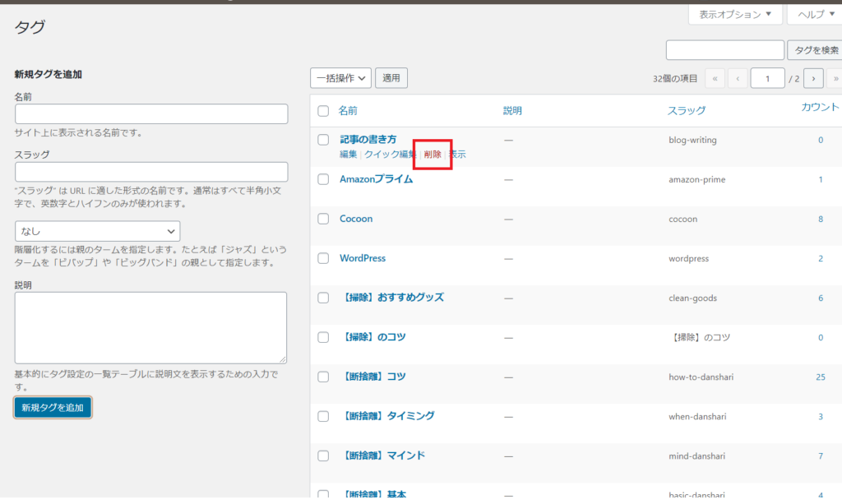Tick the checkbox for Amazonプライム tag
This screenshot has width=842, height=504.
323,179
